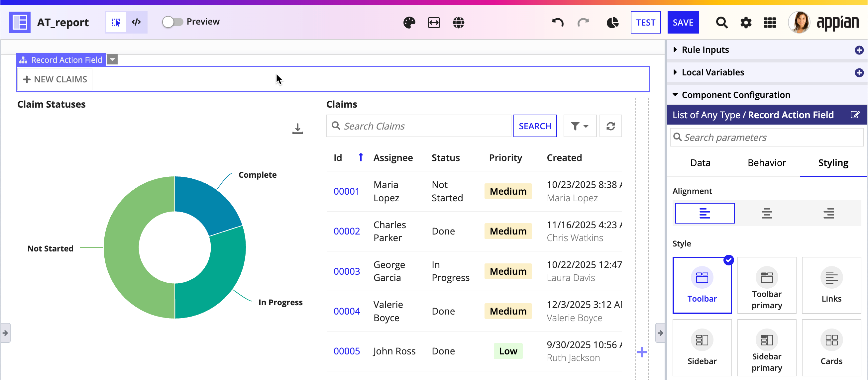Open the theme palette icon
The image size is (868, 380).
409,23
